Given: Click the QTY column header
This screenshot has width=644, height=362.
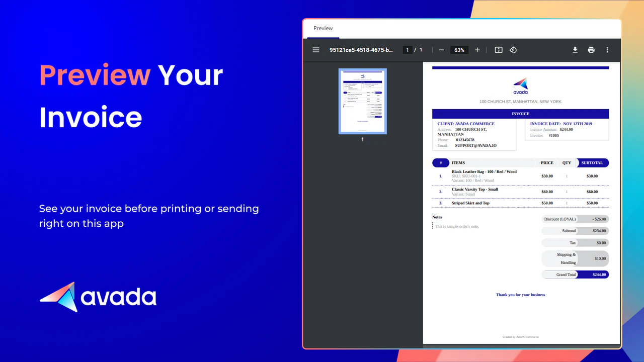Looking at the screenshot, I should (567, 163).
